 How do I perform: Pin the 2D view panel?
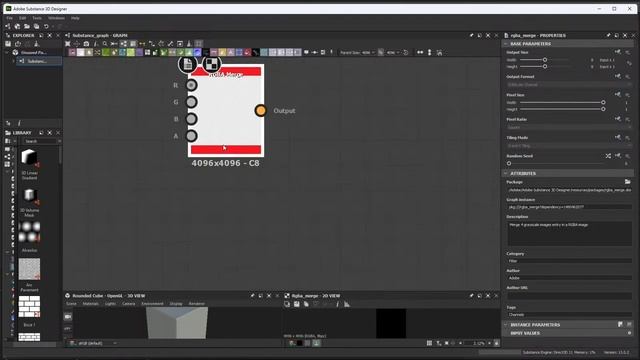tap(471, 296)
